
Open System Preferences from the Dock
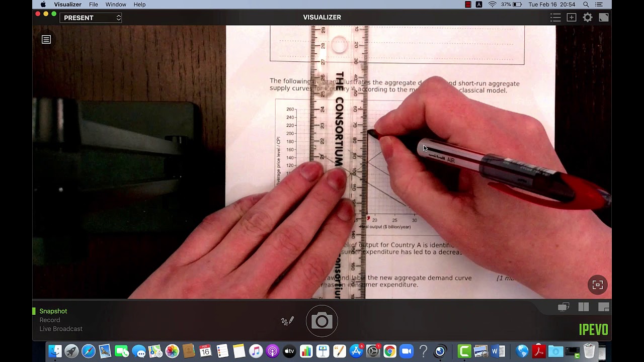373,351
